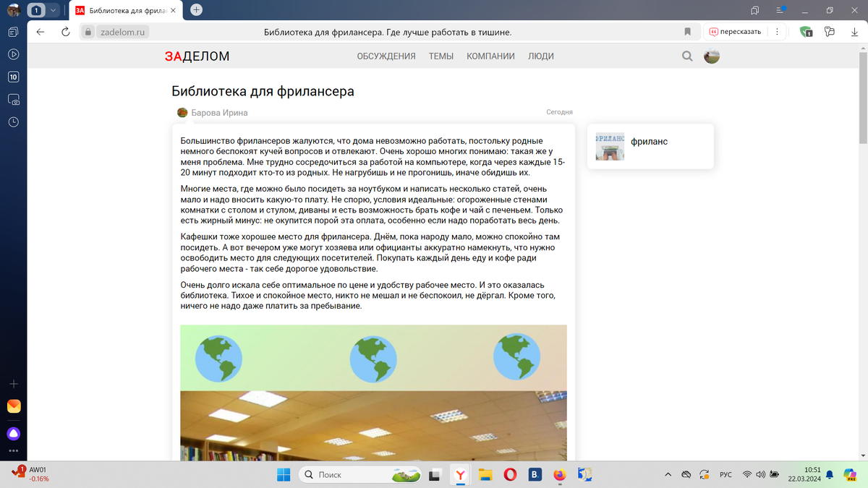Switch the РУС input language

coord(726,475)
